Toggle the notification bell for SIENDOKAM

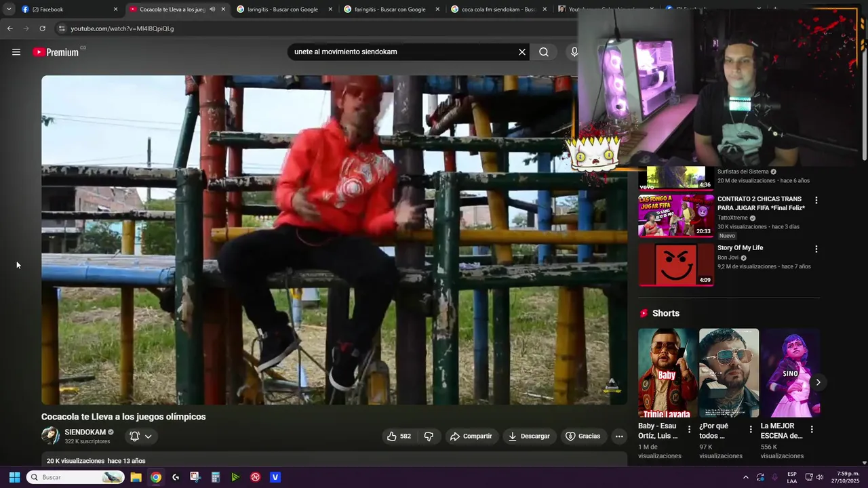point(134,436)
